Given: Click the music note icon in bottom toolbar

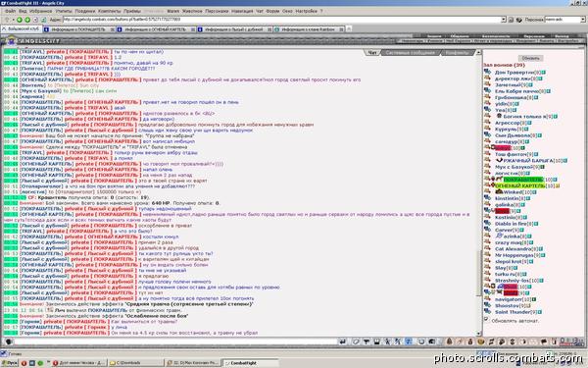Looking at the screenshot, I should click(x=491, y=342).
